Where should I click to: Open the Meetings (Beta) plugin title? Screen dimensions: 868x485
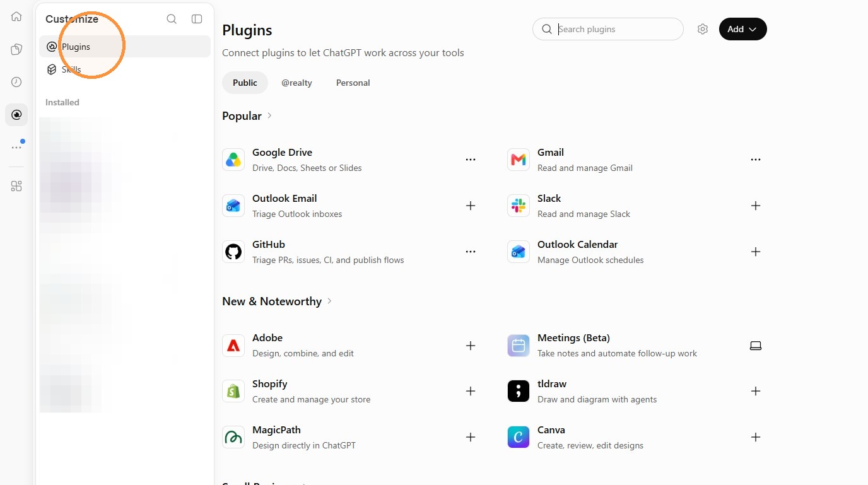click(x=573, y=337)
